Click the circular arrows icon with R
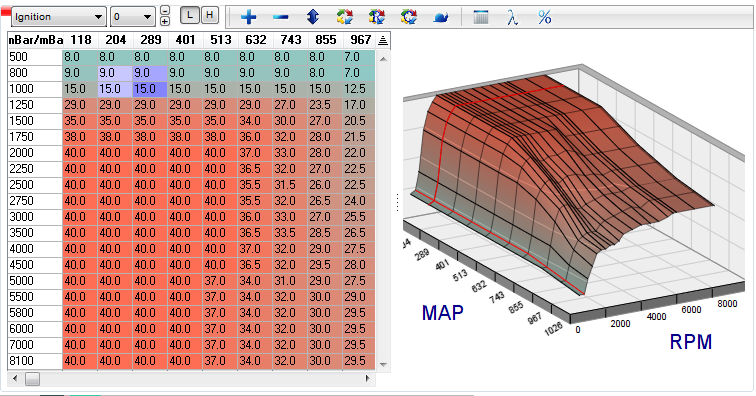This screenshot has width=756, height=396. pos(377,17)
